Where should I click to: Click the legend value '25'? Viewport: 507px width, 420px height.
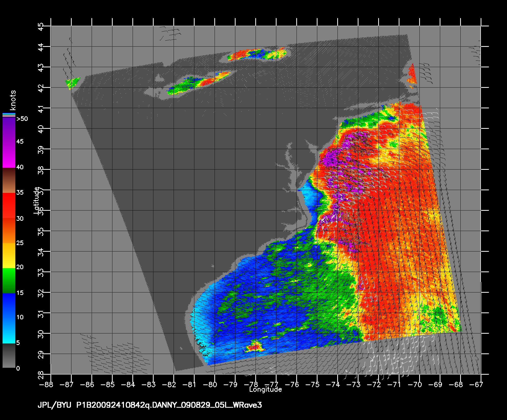pyautogui.click(x=20, y=243)
